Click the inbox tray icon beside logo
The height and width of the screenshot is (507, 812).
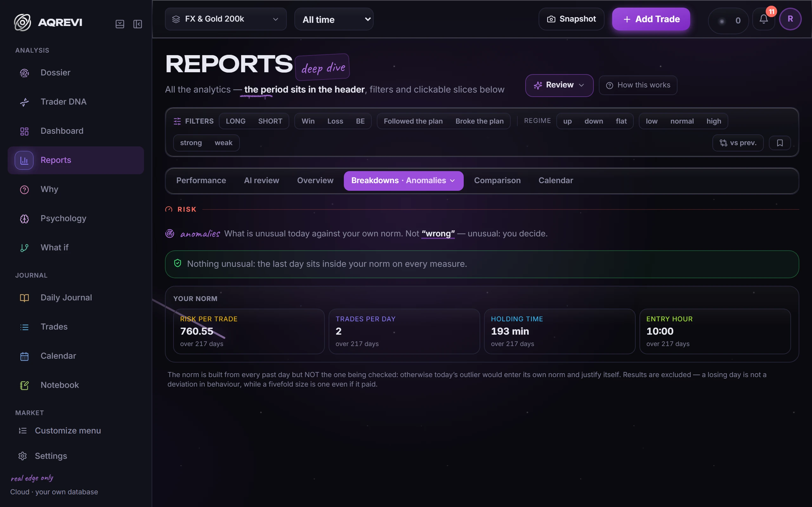(x=120, y=24)
